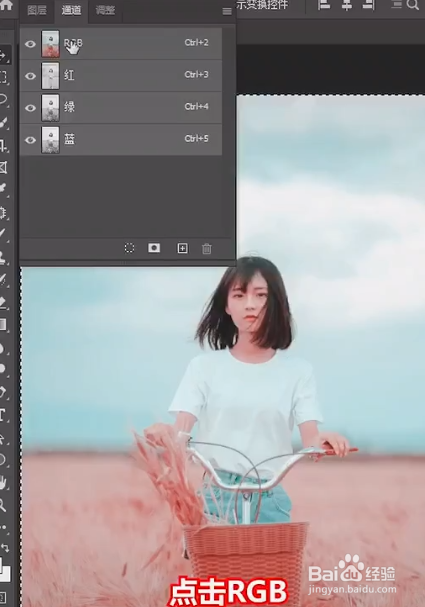Viewport: 425px width, 607px height.
Task: Select the Rectangular Marquee tool
Action: [3, 77]
